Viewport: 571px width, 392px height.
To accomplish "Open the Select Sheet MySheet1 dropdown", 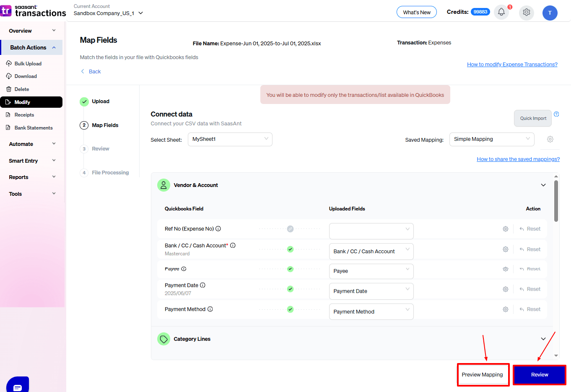I will click(x=230, y=139).
